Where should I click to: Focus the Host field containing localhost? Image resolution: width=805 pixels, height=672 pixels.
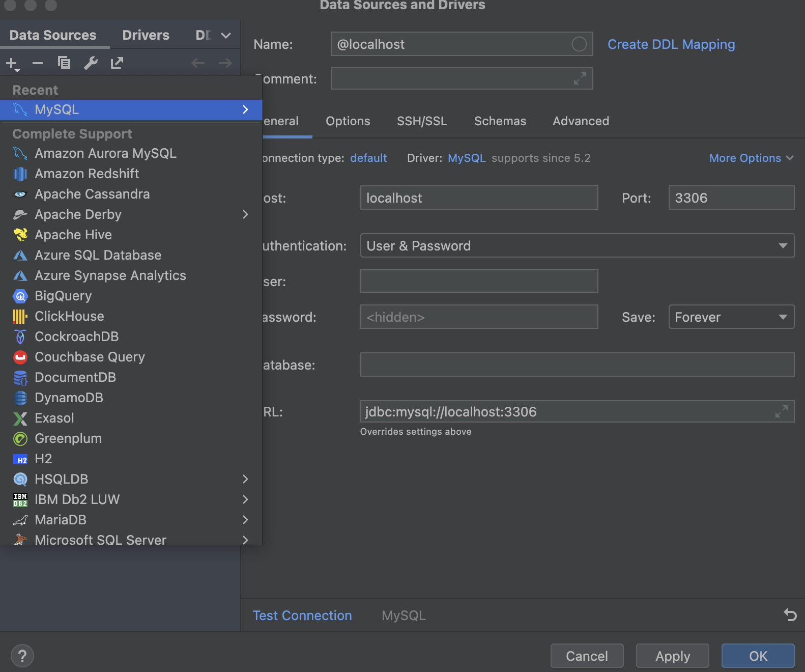pos(479,198)
